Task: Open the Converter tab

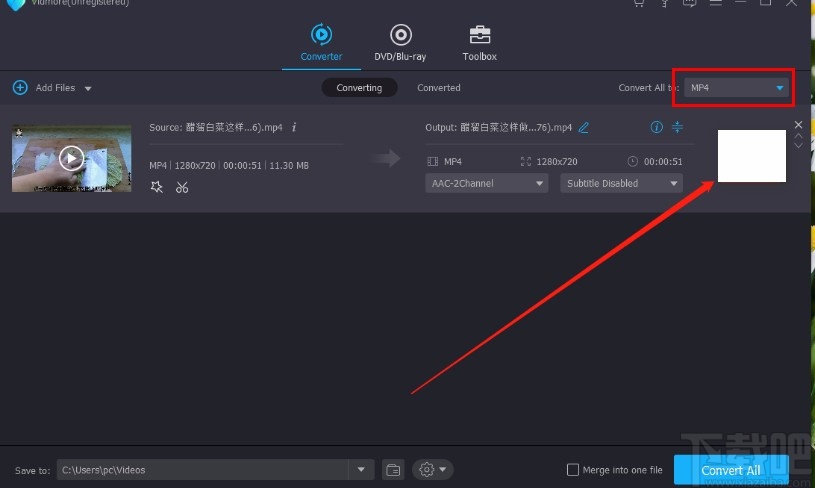Action: (321, 43)
